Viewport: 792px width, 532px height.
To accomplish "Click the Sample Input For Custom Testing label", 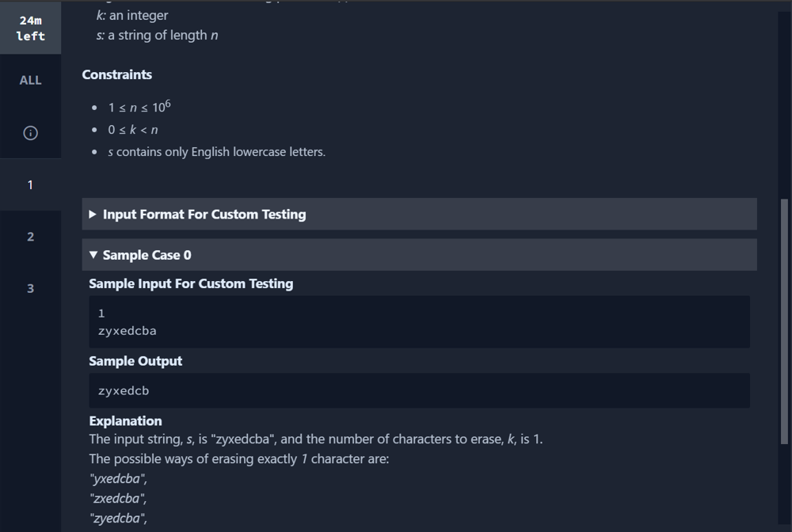I will click(x=191, y=283).
